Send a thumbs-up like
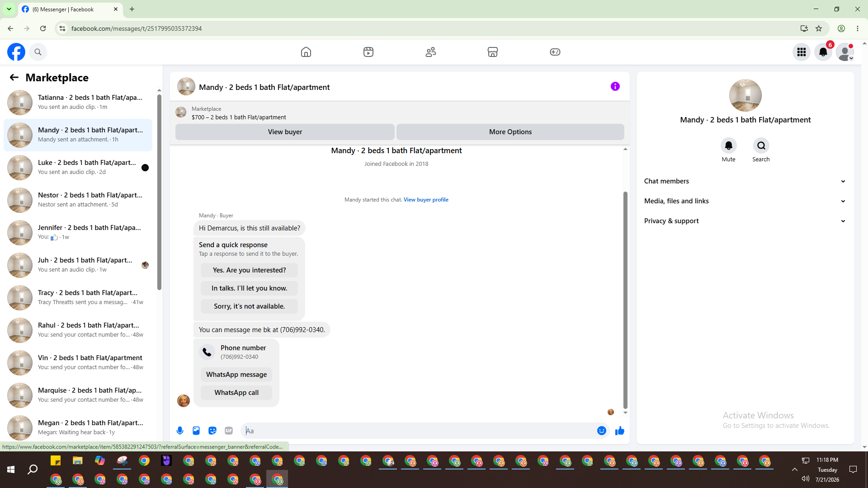 (620, 431)
